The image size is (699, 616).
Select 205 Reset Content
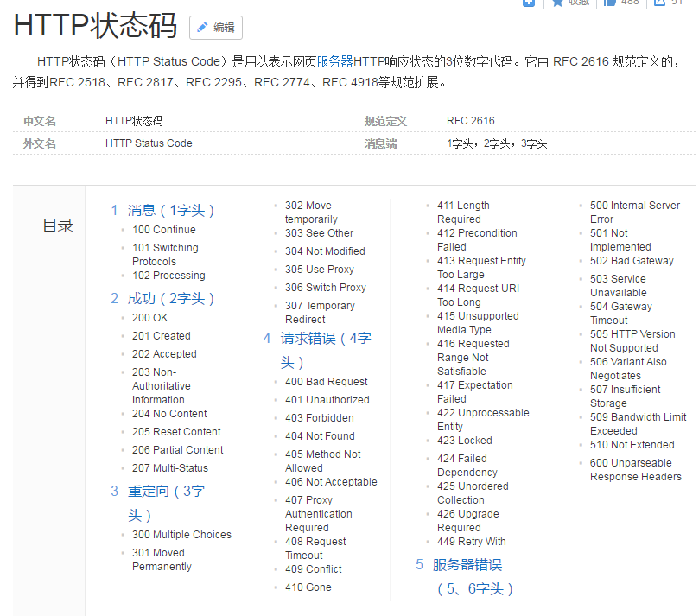pos(176,432)
